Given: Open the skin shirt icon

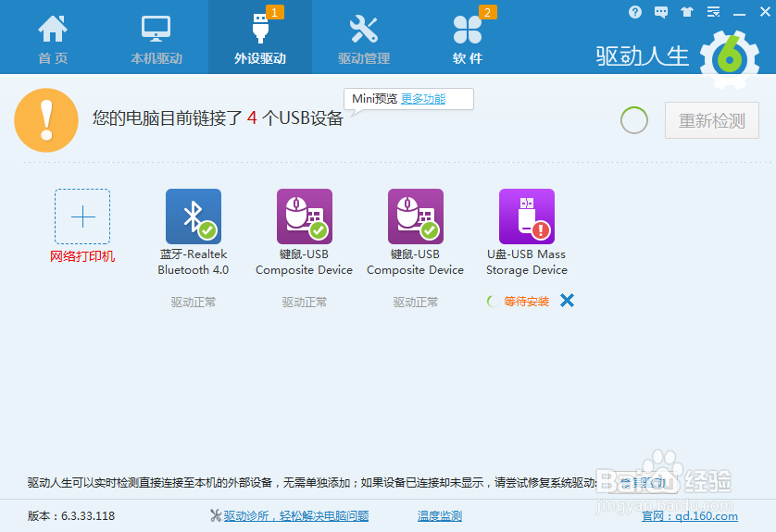Looking at the screenshot, I should (x=687, y=12).
